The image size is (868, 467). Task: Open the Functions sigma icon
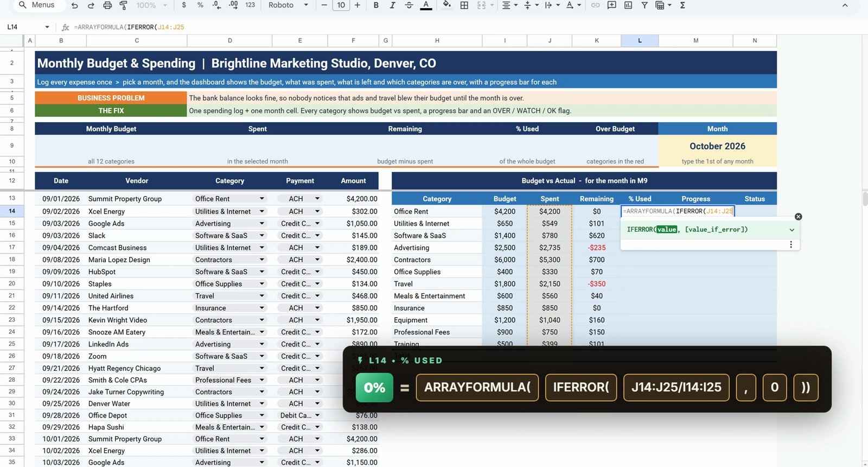click(x=682, y=5)
